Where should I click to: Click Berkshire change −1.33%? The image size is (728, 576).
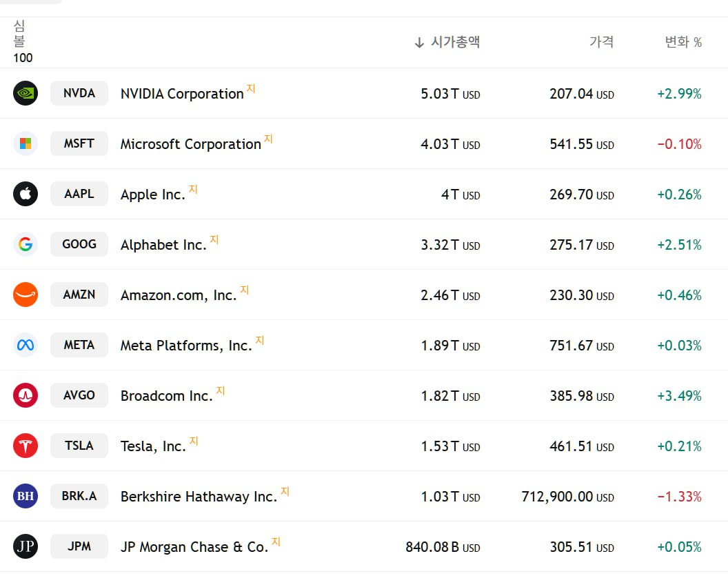(679, 497)
